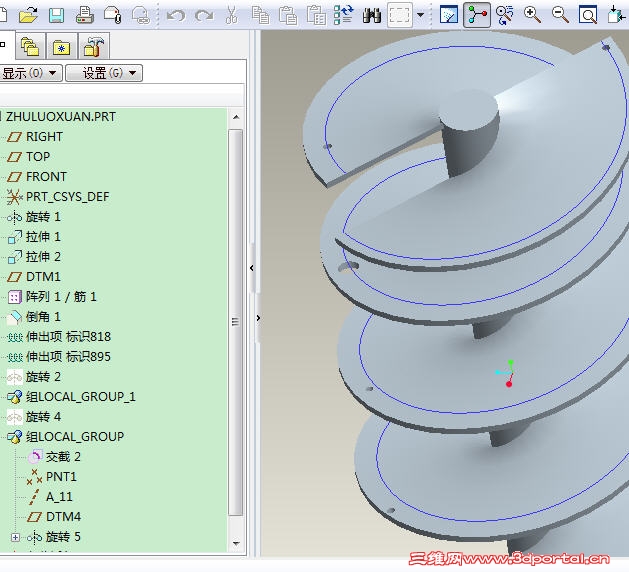Click the right arrow panel handle
The width and height of the screenshot is (629, 572).
coord(258,318)
